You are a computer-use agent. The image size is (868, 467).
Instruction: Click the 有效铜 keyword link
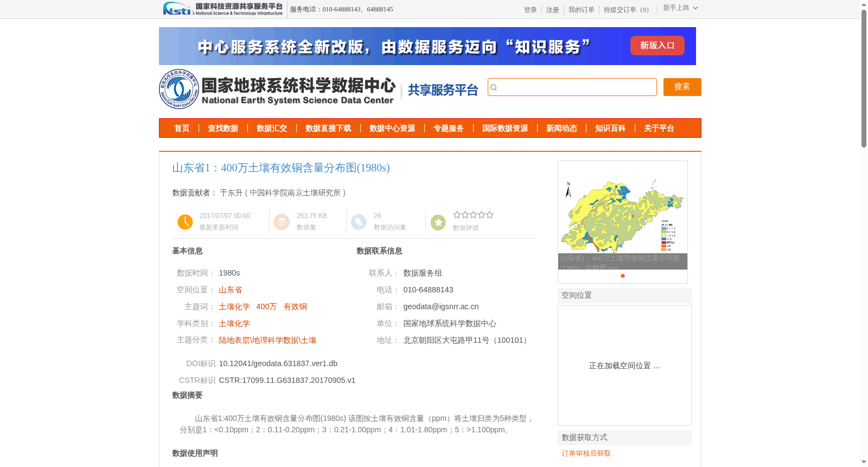pos(295,306)
